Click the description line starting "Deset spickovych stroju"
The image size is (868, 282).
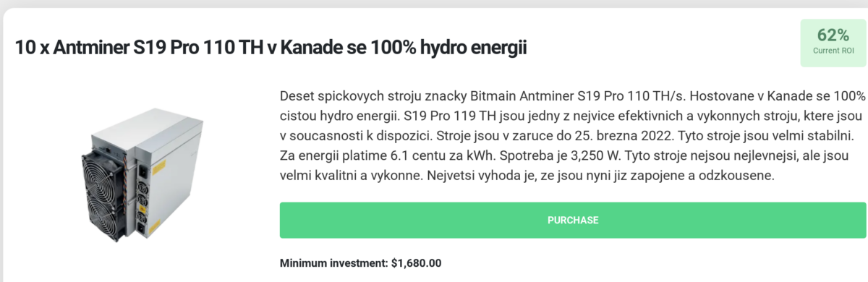point(572,95)
